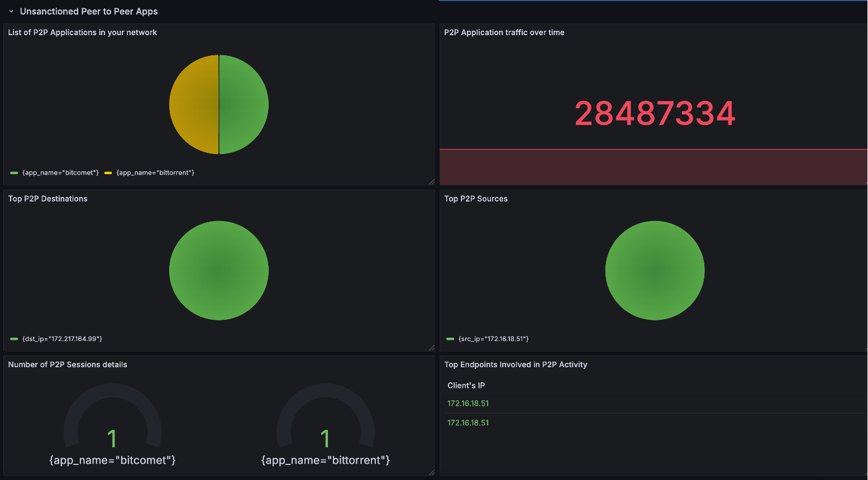Viewport: 868px width, 480px height.
Task: Click the {app_name="bittorrent"} gauge label
Action: [x=326, y=460]
